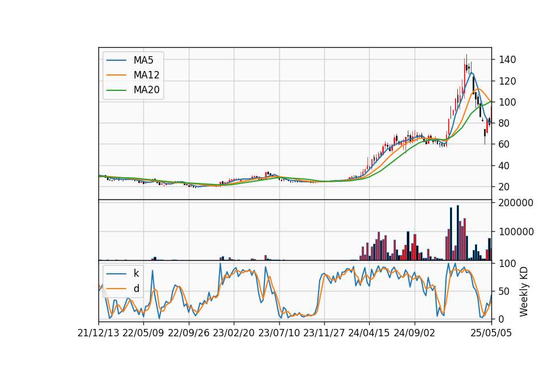Click the green MA20 legend line sample
The width and height of the screenshot is (546, 392).
(116, 90)
